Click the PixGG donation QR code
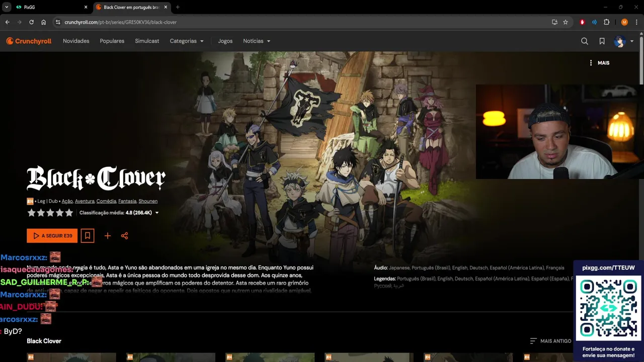644x362 pixels. click(x=608, y=308)
